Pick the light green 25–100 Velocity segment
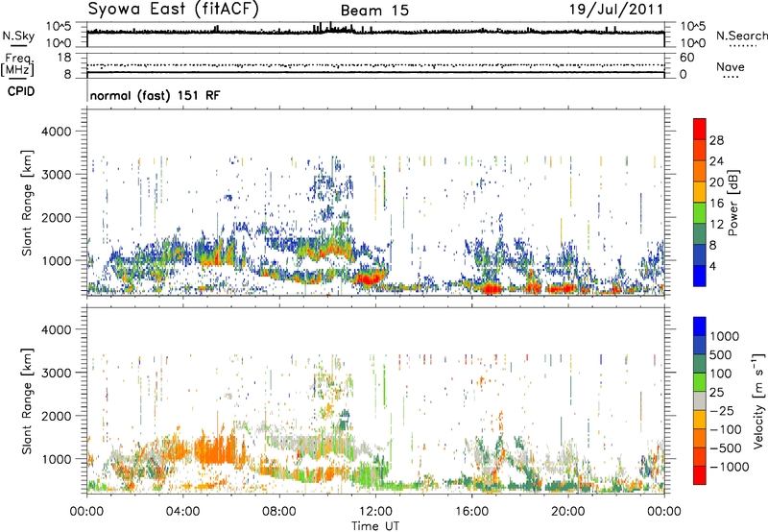 point(700,382)
